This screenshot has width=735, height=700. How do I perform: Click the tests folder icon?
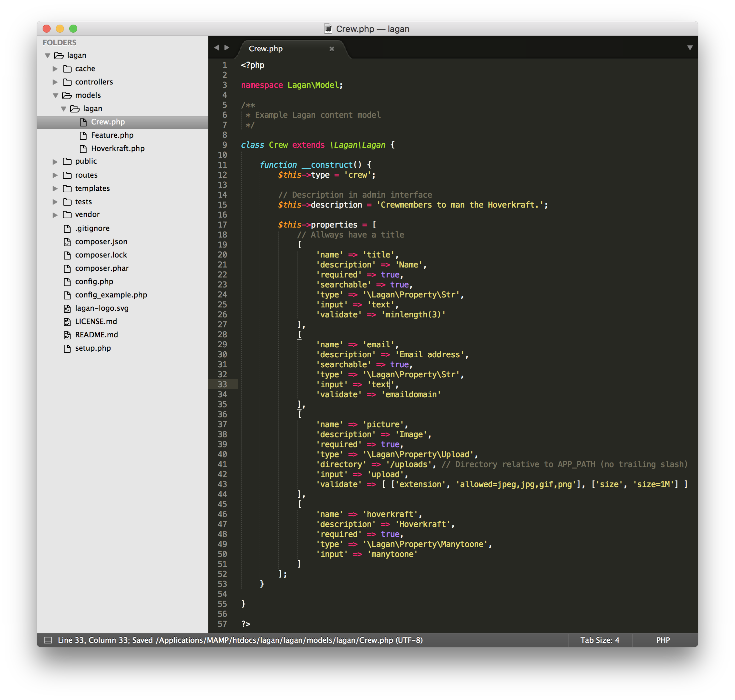click(67, 202)
